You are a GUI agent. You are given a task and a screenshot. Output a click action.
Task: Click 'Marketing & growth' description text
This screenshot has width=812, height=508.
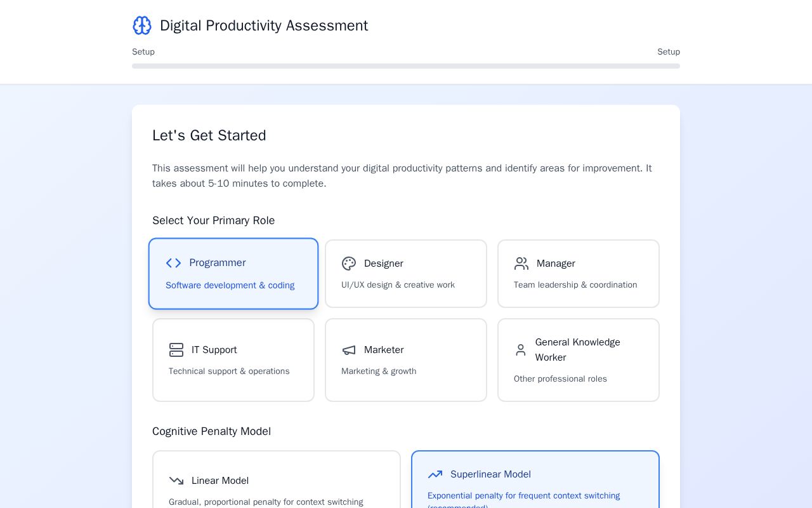379,371
